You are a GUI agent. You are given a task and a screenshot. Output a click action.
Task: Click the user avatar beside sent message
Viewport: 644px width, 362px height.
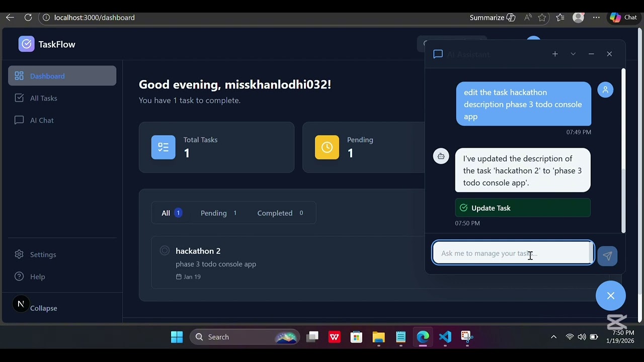pos(605,90)
